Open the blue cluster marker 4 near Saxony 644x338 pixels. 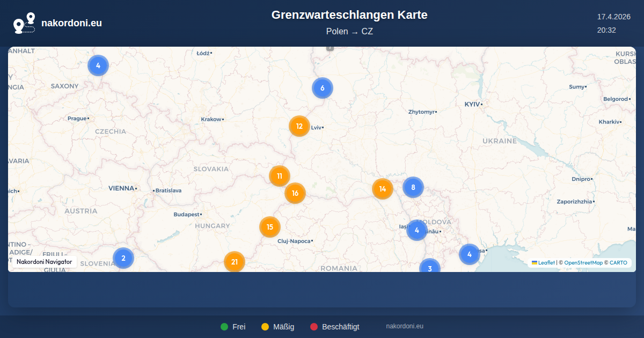point(98,65)
